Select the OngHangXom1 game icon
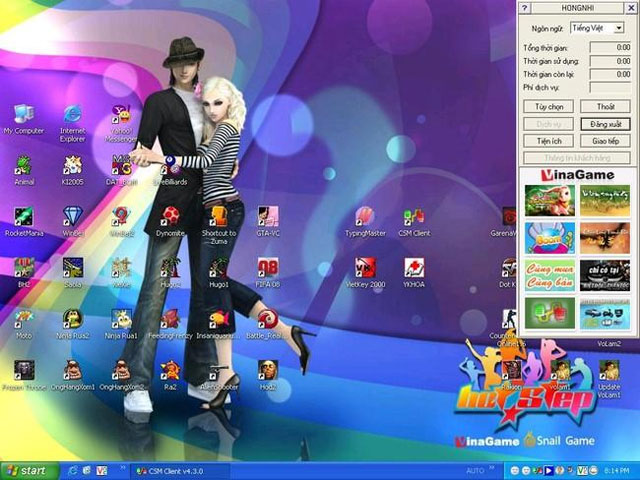Image resolution: width=640 pixels, height=480 pixels. (73, 376)
